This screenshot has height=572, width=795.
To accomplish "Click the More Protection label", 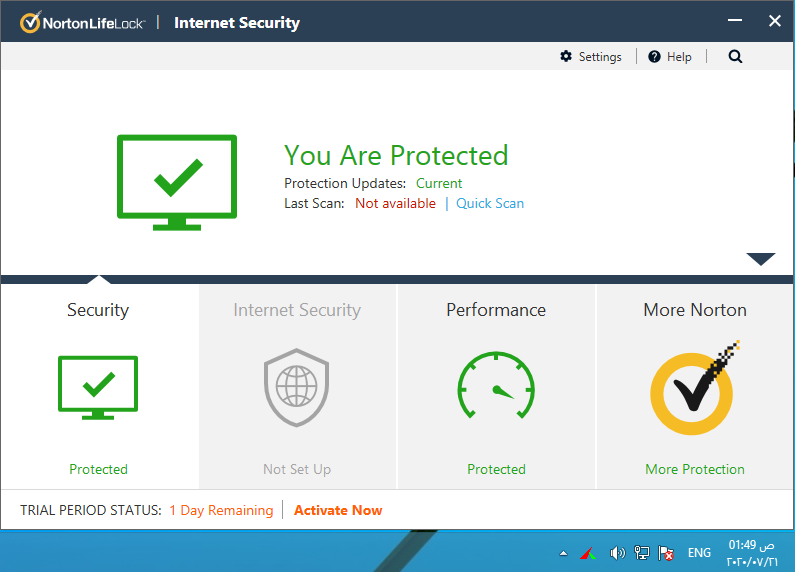I will 695,469.
